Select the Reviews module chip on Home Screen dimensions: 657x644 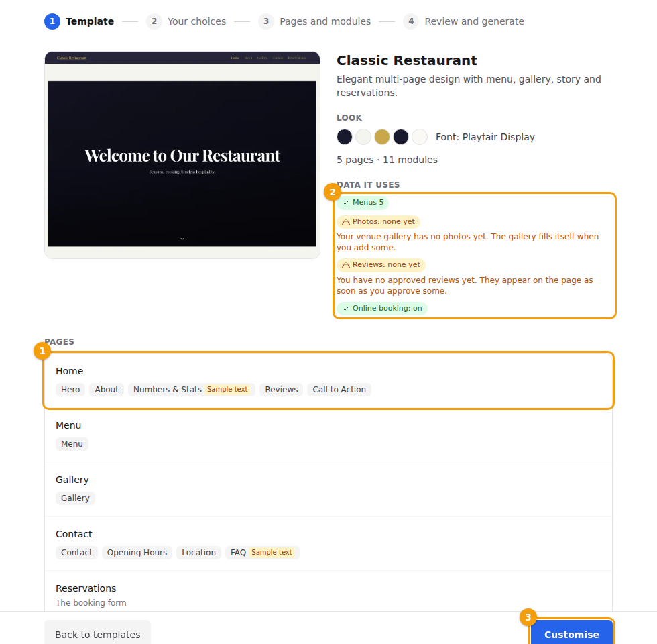pyautogui.click(x=282, y=390)
